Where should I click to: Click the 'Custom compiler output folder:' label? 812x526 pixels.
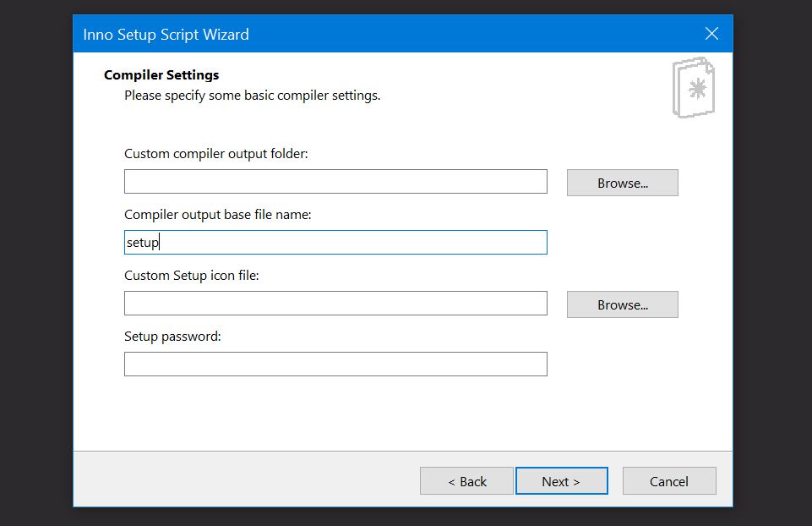pos(216,154)
